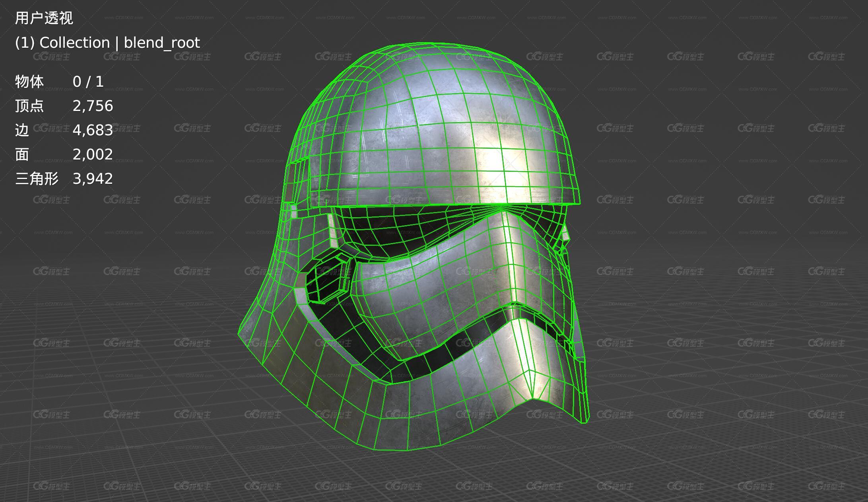The height and width of the screenshot is (502, 868).
Task: Click the edge count '4,683'
Action: coord(93,130)
